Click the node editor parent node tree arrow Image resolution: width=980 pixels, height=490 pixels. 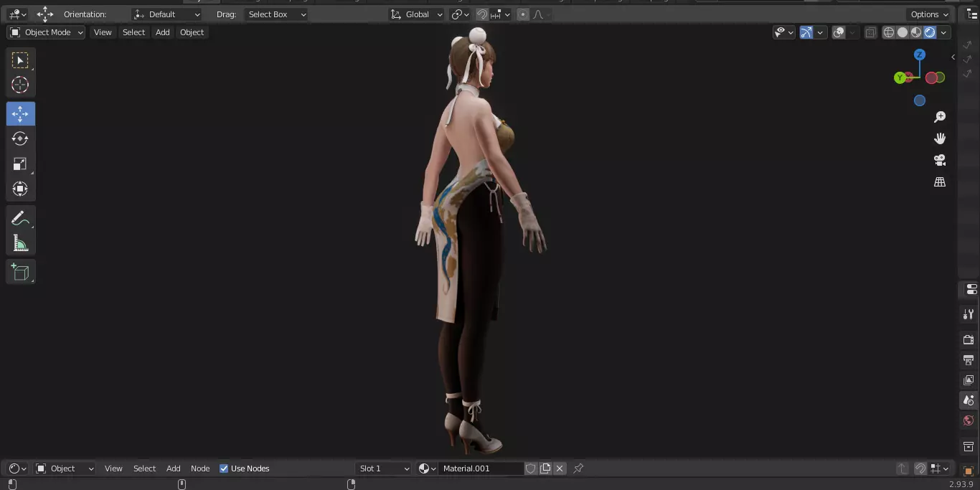tap(903, 468)
